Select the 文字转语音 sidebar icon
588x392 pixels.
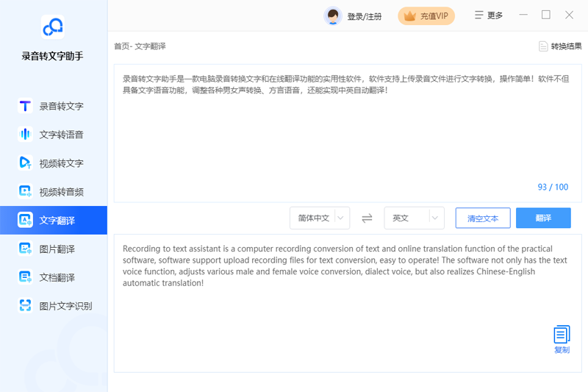click(25, 135)
